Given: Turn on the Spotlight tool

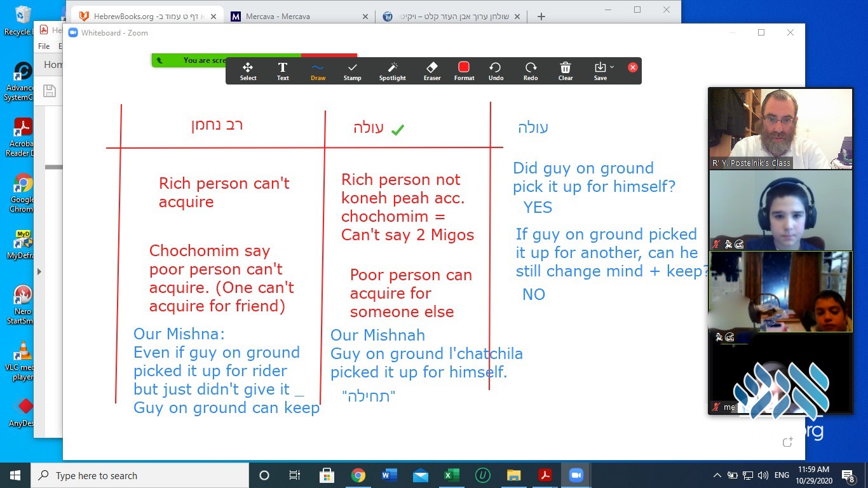Looking at the screenshot, I should point(393,71).
